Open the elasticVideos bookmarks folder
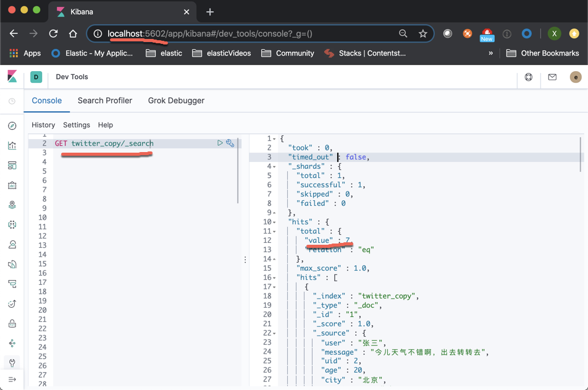Screen dimensions: 588x390 click(x=221, y=53)
